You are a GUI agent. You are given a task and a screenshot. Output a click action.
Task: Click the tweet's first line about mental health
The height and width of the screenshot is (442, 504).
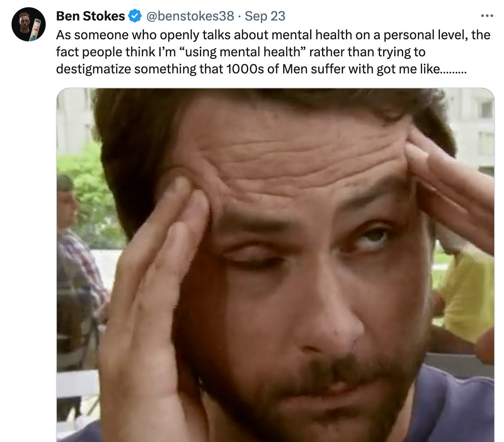273,35
